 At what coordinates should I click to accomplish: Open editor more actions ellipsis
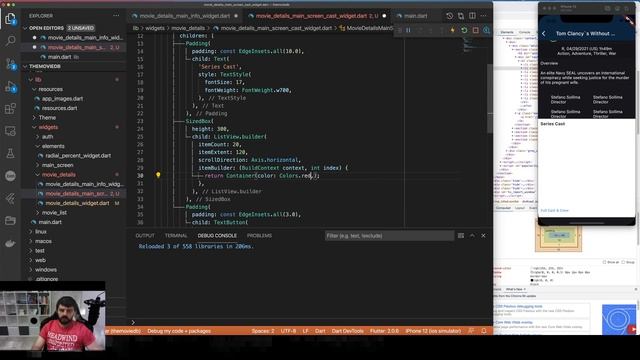(483, 16)
